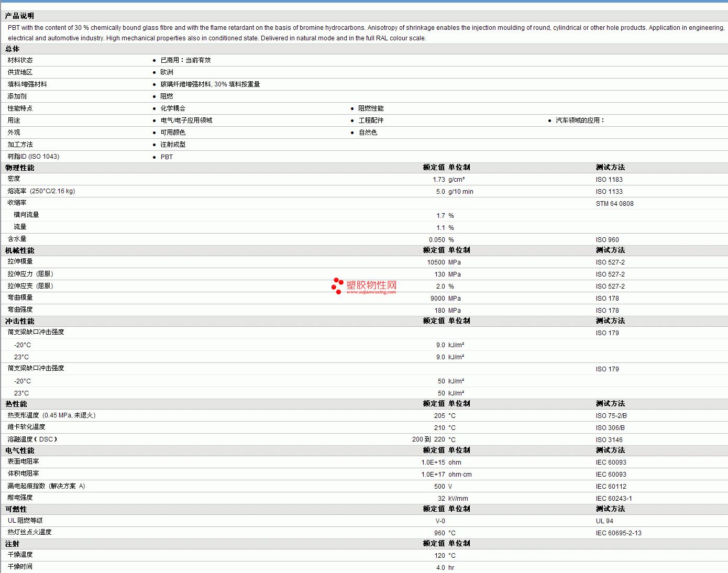728x573 pixels.
Task: Click the 阻燃性能 feature entry
Action: pos(371,108)
